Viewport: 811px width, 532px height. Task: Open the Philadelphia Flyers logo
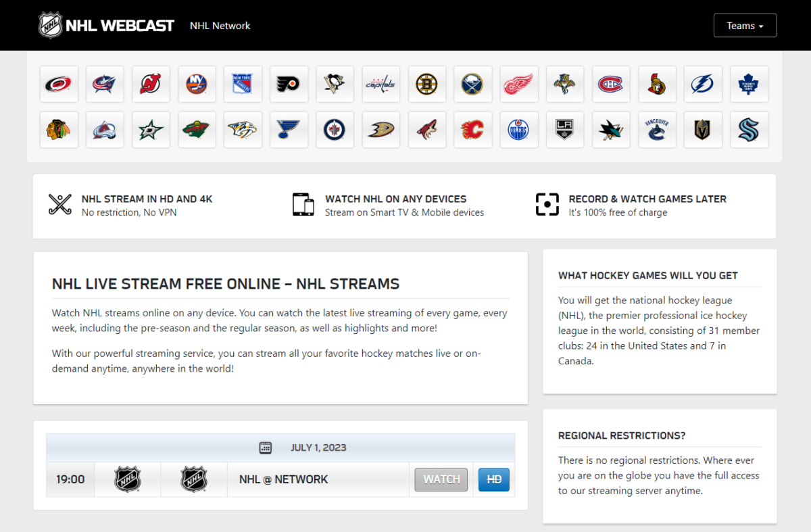click(x=289, y=84)
